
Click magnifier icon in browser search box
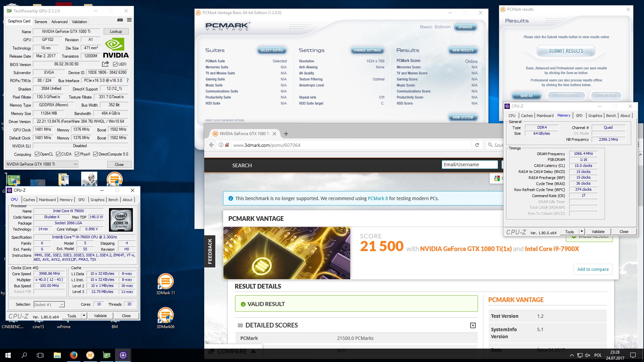click(x=490, y=145)
